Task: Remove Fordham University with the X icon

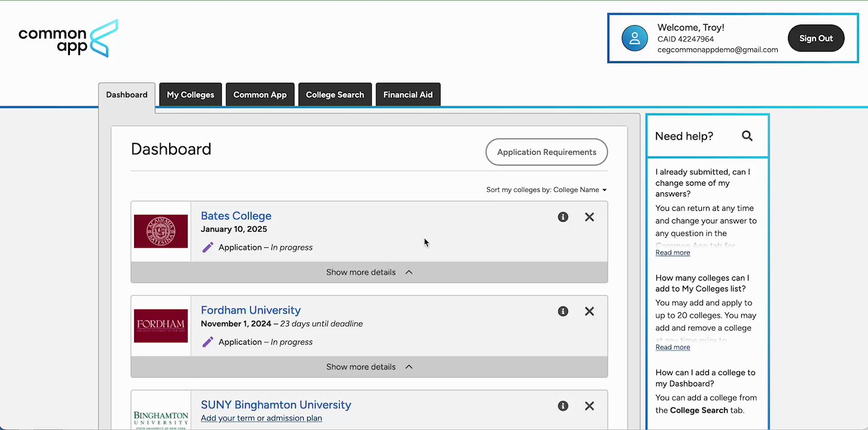Action: point(589,311)
